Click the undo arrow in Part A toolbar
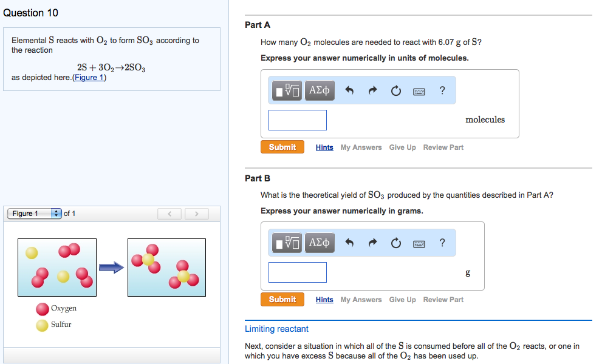This screenshot has width=602, height=364. 350,90
